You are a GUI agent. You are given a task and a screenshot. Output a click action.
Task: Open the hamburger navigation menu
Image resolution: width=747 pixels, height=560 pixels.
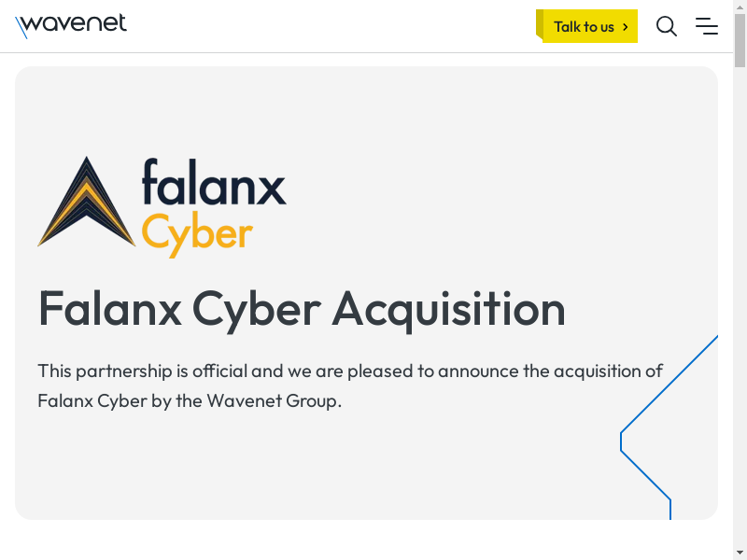tap(707, 26)
